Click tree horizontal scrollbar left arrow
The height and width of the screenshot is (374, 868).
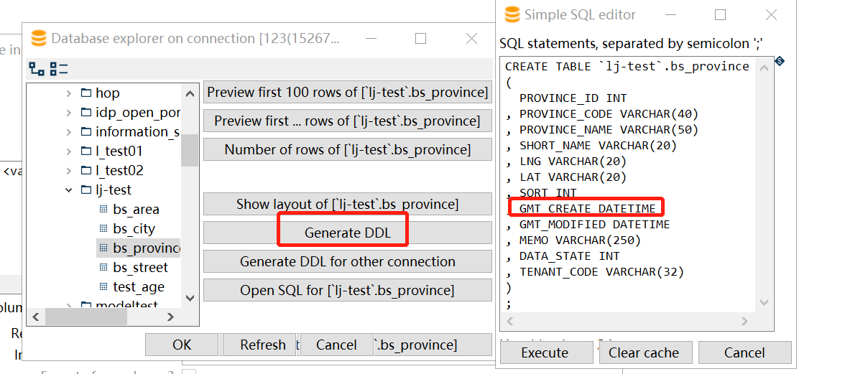(36, 317)
